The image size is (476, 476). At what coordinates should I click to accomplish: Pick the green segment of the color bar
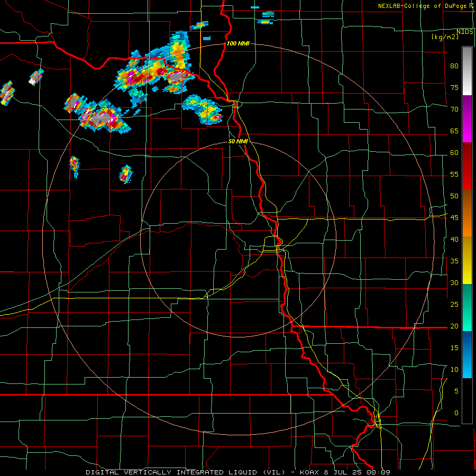(467, 307)
